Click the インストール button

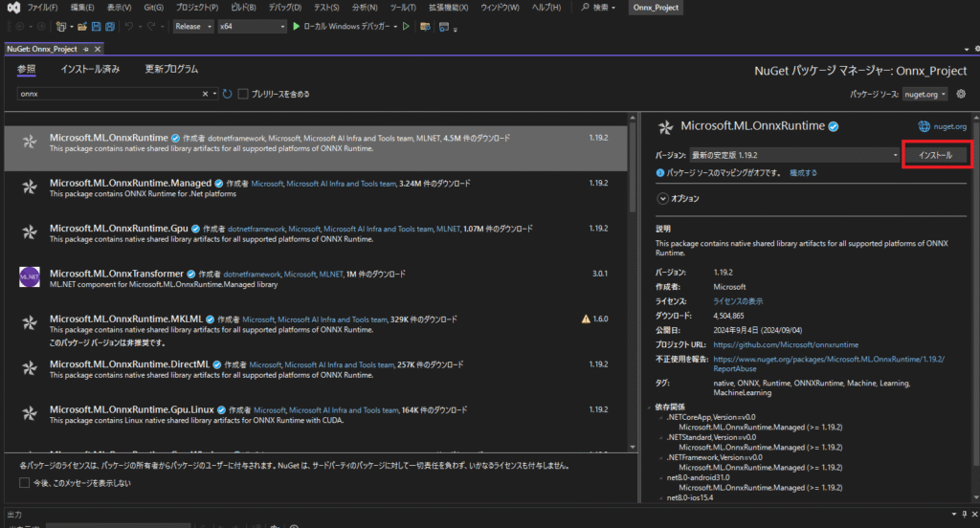(x=936, y=154)
